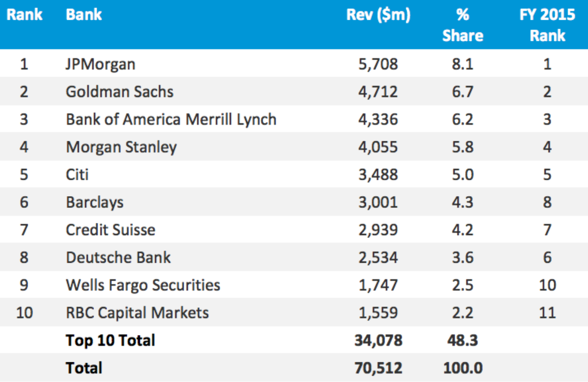Click Deutsche Bank FY 2015 rank 6
This screenshot has height=382, width=588.
[547, 258]
